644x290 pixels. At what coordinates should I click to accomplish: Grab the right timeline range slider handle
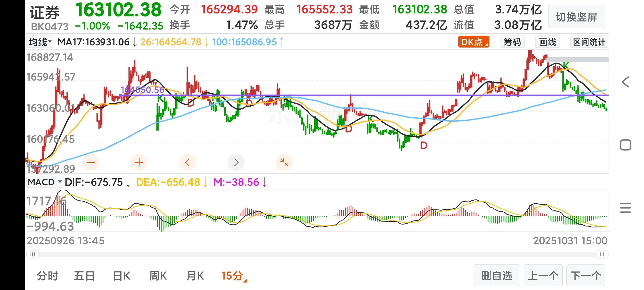pos(602,254)
